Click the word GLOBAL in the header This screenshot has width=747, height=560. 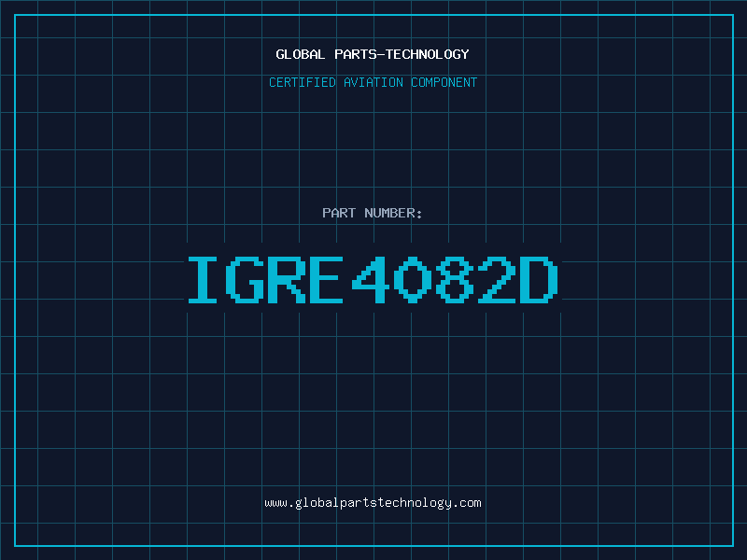pos(301,54)
